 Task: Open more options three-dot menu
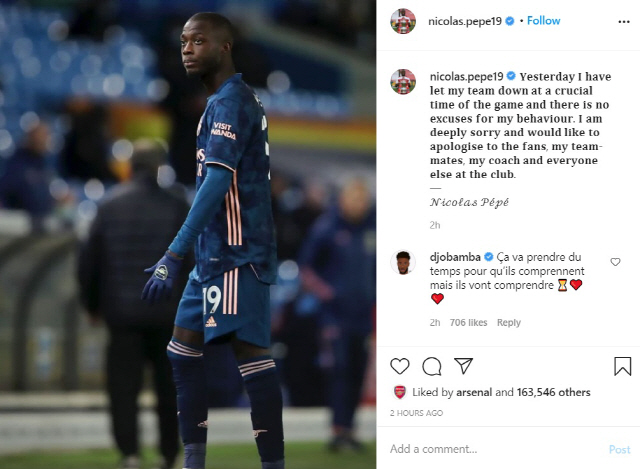[624, 22]
